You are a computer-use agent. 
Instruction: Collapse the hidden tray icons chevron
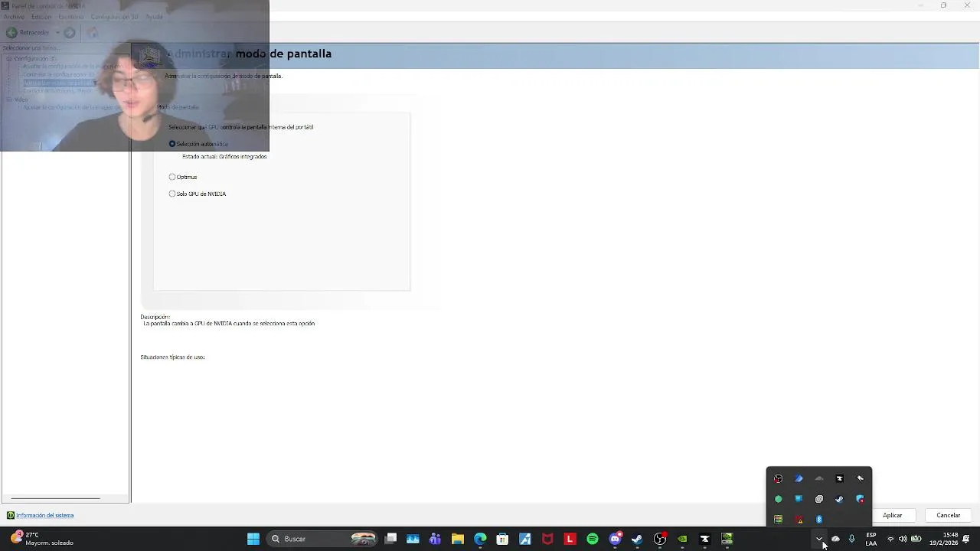(x=819, y=539)
